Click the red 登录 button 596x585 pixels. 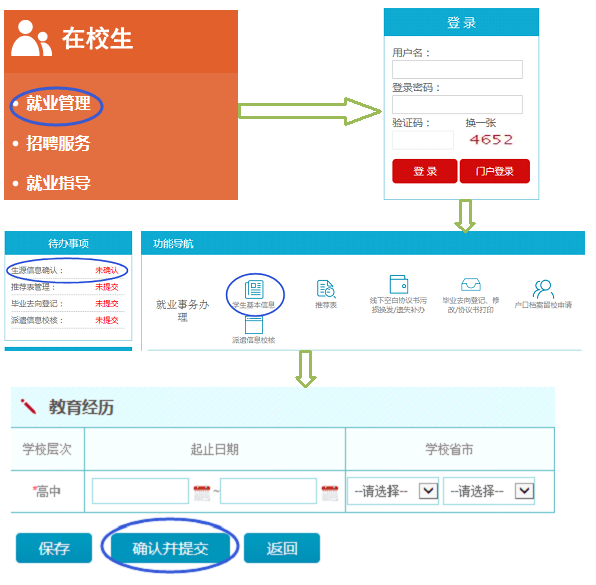[x=425, y=171]
